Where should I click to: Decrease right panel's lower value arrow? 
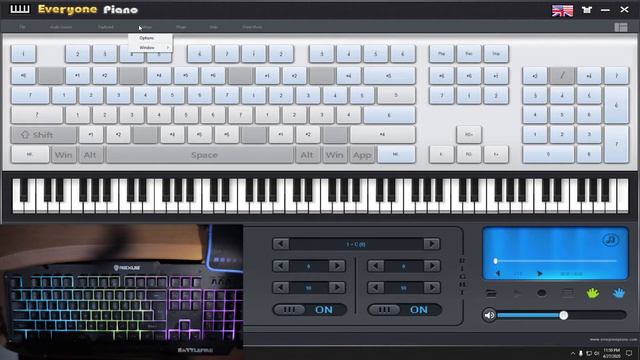tap(376, 288)
